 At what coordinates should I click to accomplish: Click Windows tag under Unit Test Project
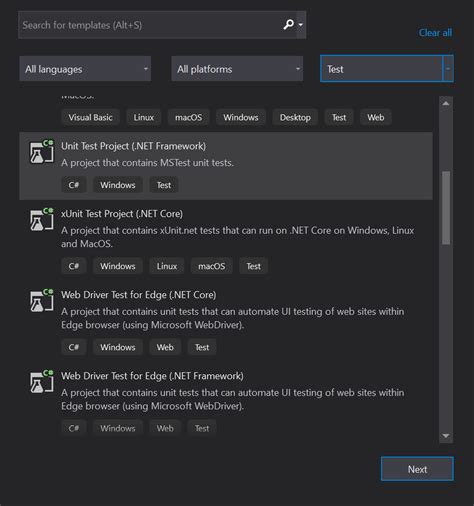click(118, 185)
